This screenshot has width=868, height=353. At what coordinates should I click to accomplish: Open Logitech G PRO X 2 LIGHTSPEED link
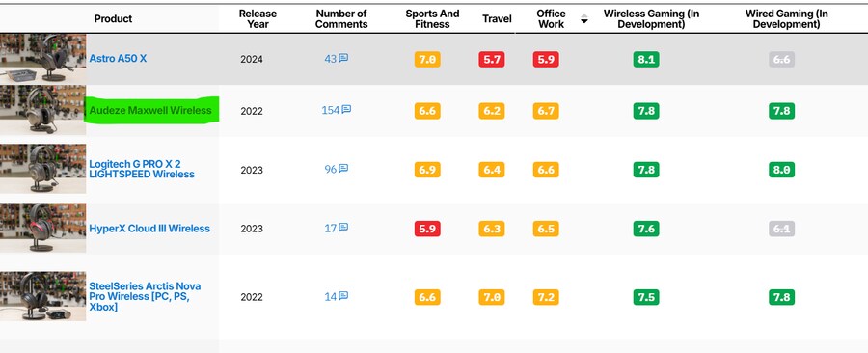[x=142, y=169]
